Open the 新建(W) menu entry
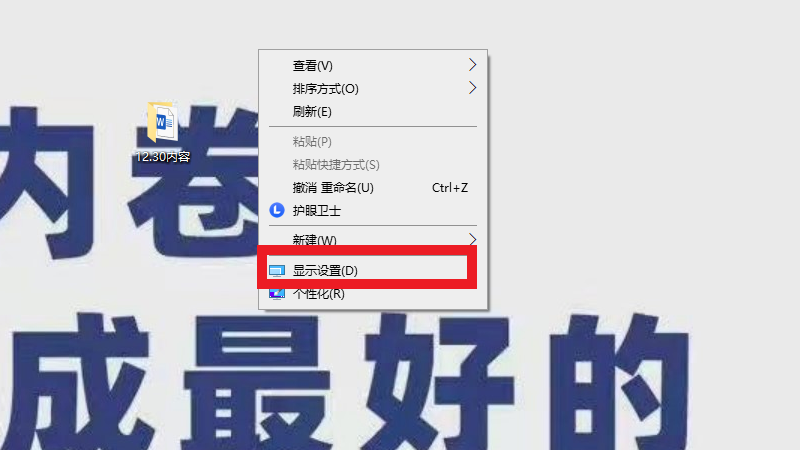 [x=373, y=239]
